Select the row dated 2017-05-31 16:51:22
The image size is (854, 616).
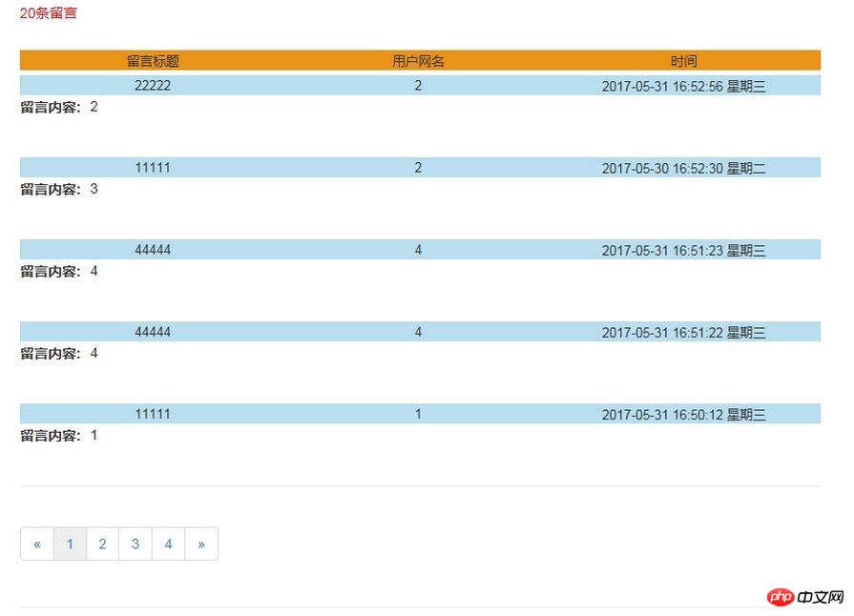click(x=683, y=333)
